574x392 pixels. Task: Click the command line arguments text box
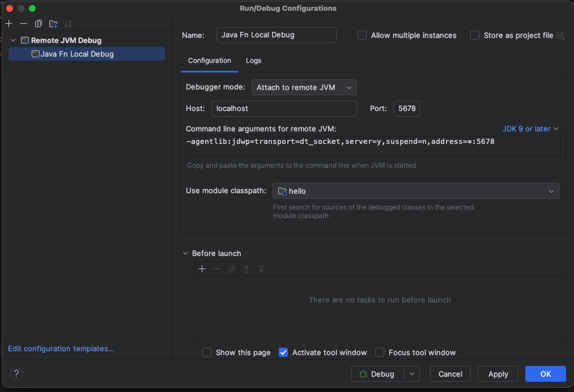coord(373,146)
